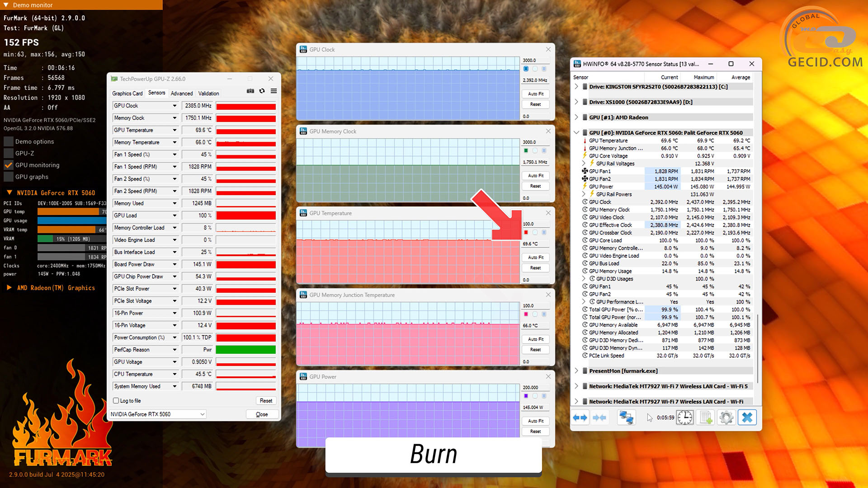Switch to Graphics Card tab in GPU-Z
Viewport: 868px width, 488px height.
[127, 93]
